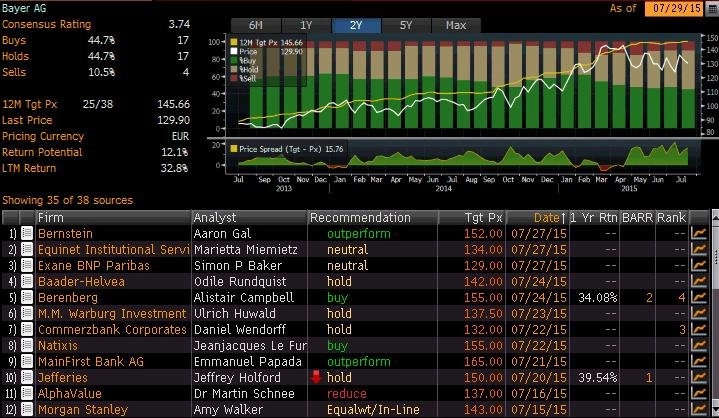The image size is (719, 418).
Task: Open the chart icon for Natixis row
Action: [x=699, y=346]
